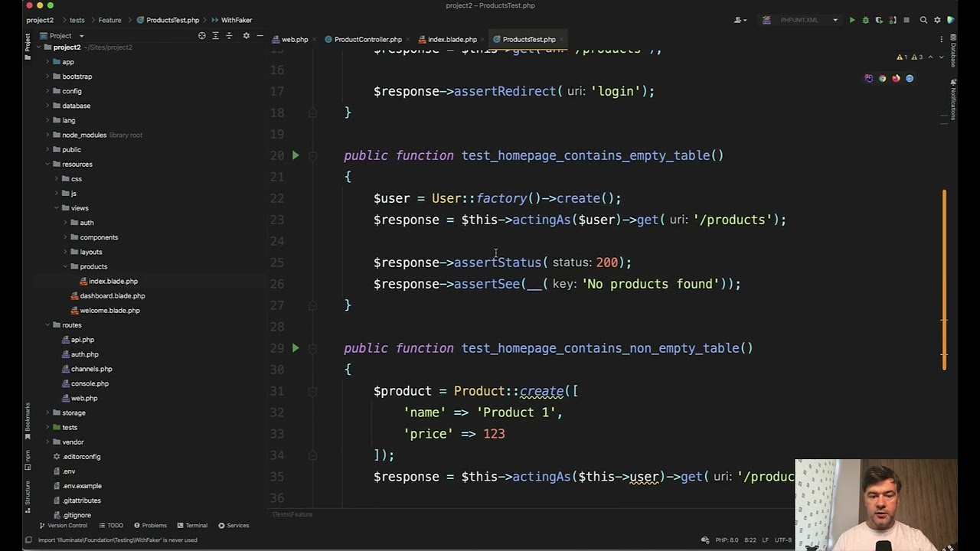Collapse the resources folder
Viewport: 980px width, 551px height.
(47, 165)
